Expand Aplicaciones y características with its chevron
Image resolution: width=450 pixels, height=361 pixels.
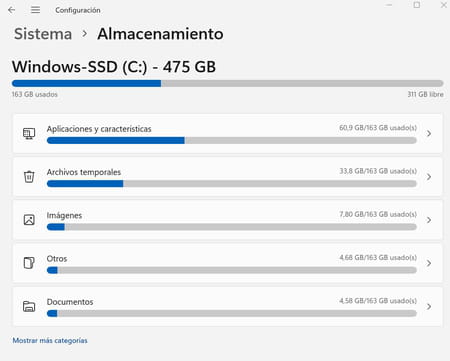coord(429,133)
